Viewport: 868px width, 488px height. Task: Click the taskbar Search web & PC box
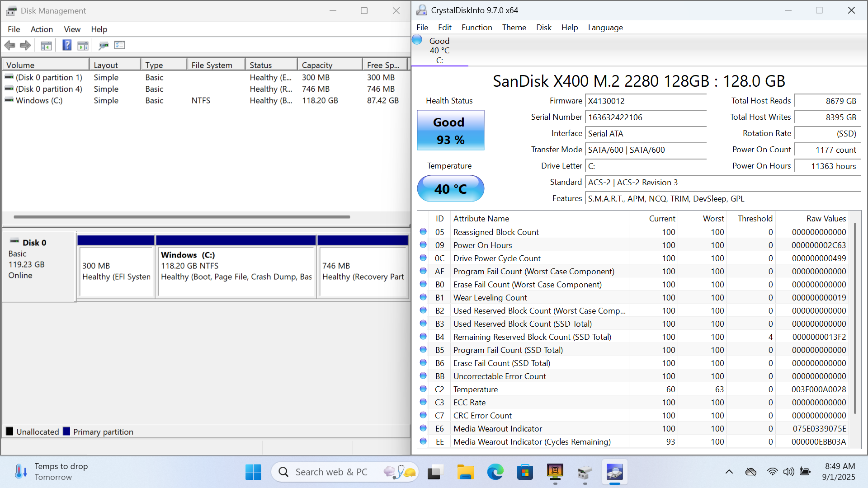coord(345,472)
